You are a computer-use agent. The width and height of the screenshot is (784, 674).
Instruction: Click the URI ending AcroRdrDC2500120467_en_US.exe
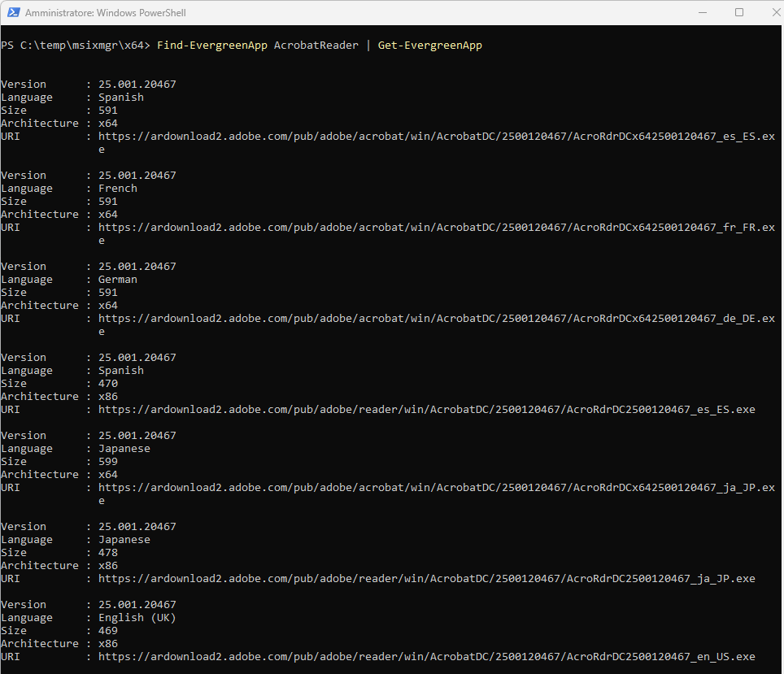pyautogui.click(x=426, y=656)
